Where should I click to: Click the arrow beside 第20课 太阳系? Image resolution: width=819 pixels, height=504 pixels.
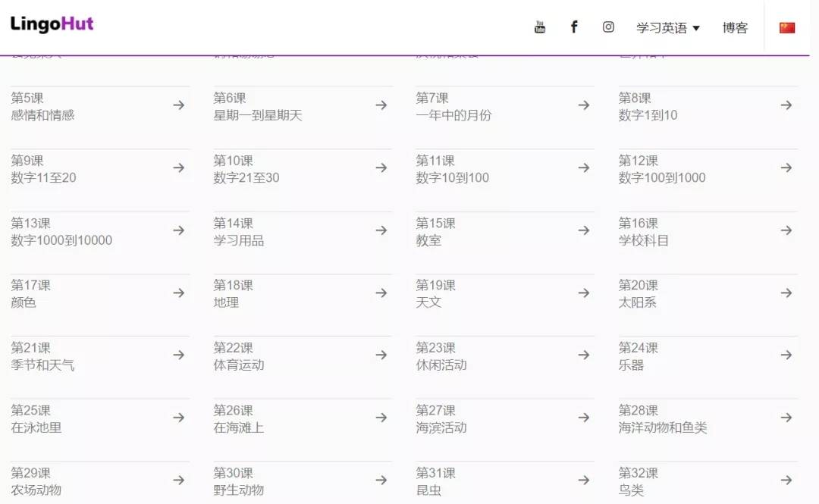(785, 293)
